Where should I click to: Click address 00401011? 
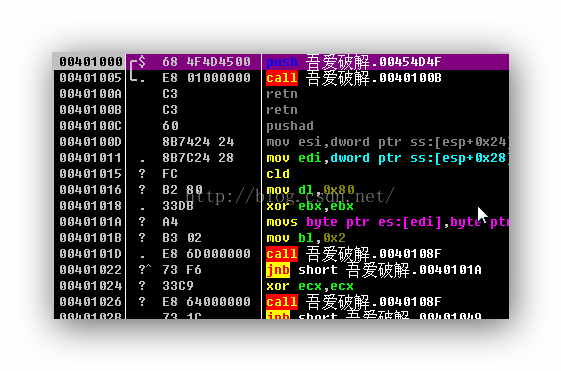pyautogui.click(x=91, y=158)
